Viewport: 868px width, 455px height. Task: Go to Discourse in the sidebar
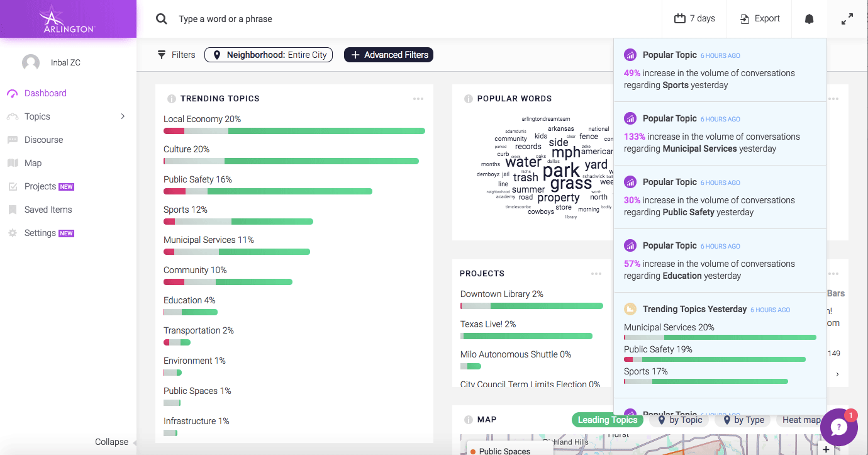[43, 140]
